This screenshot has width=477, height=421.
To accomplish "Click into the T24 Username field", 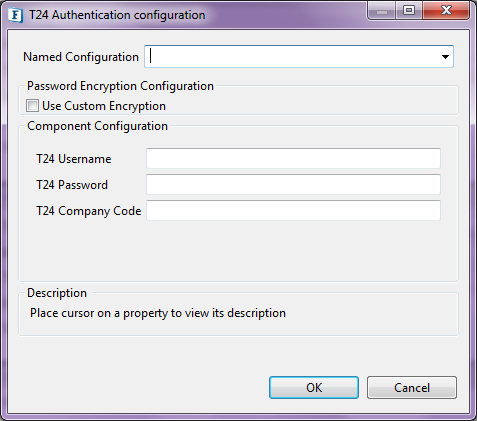I will click(x=293, y=159).
